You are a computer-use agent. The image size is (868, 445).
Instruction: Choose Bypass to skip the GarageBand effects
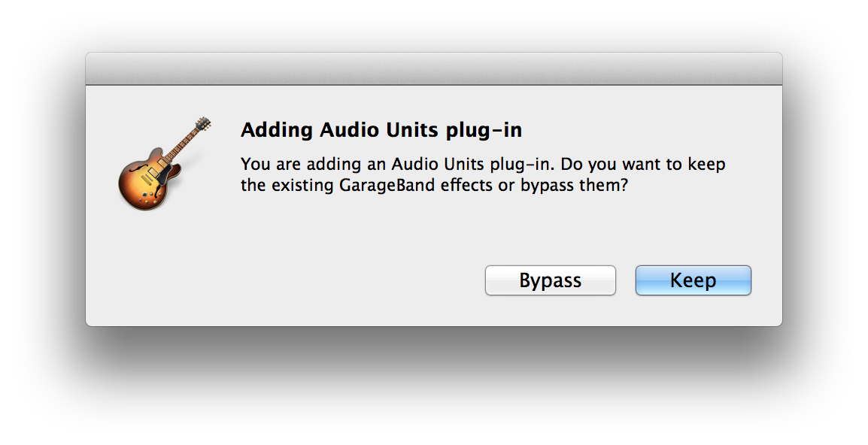551,280
